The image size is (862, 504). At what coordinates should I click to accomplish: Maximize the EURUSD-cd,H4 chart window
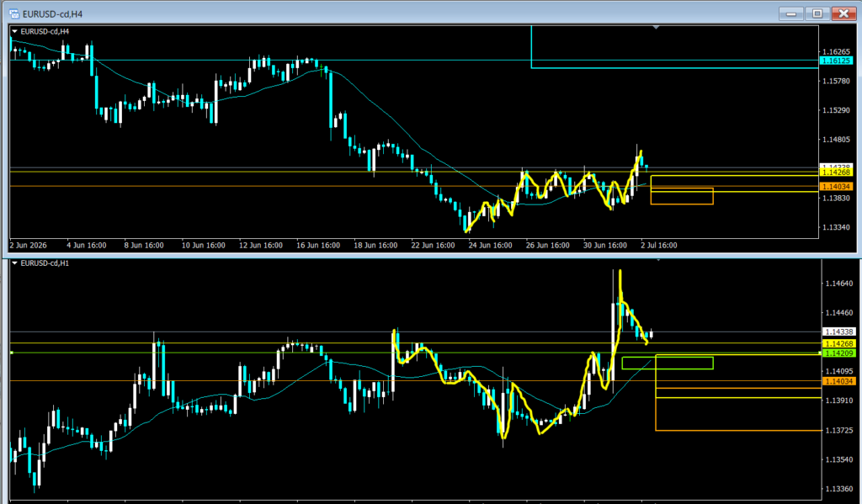(817, 13)
